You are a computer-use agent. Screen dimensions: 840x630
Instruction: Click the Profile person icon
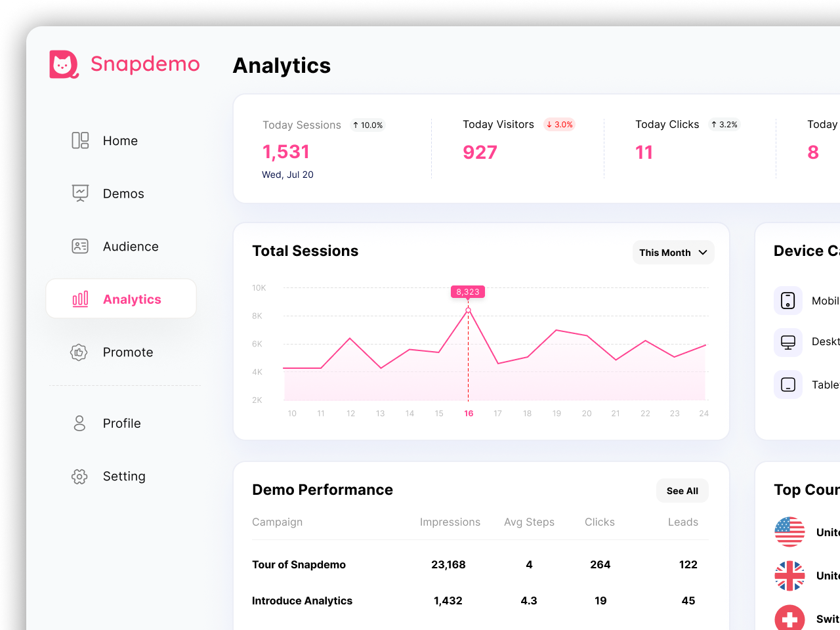coord(79,423)
